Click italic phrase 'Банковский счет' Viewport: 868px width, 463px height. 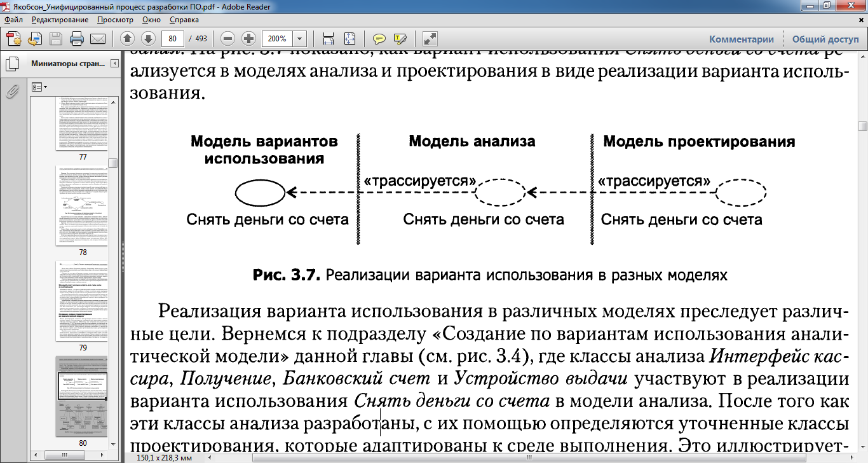point(358,379)
